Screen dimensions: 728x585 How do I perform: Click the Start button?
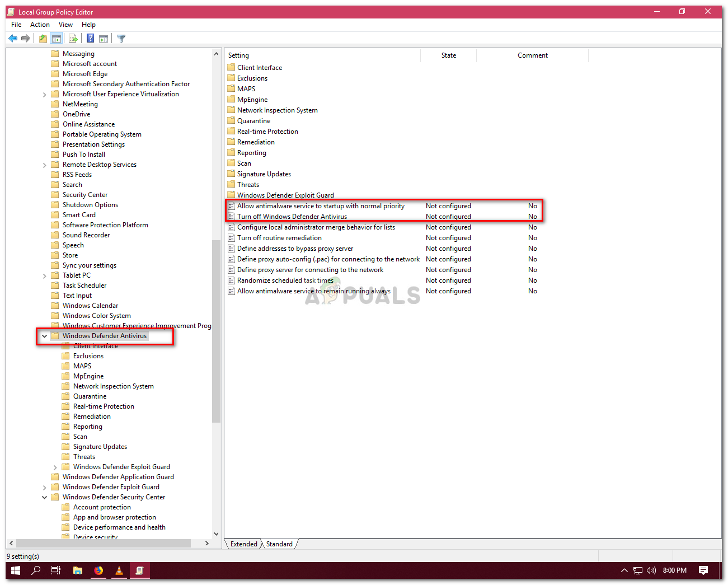(x=15, y=570)
